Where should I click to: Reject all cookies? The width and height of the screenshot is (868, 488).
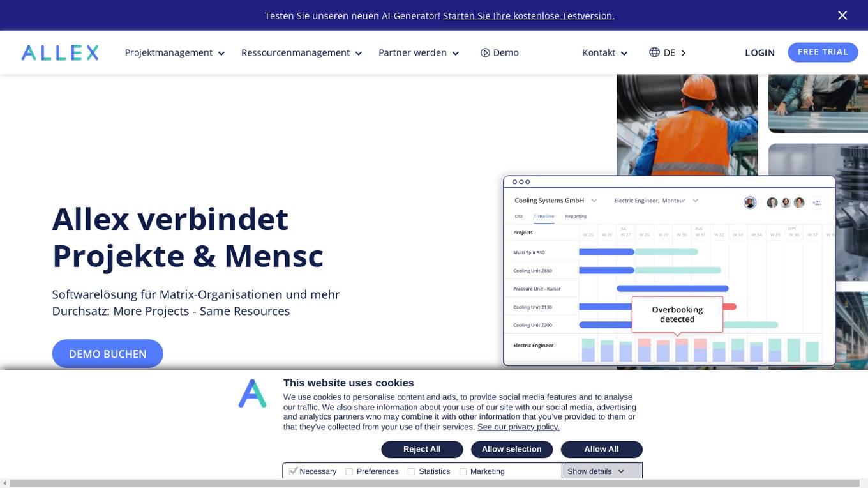422,449
